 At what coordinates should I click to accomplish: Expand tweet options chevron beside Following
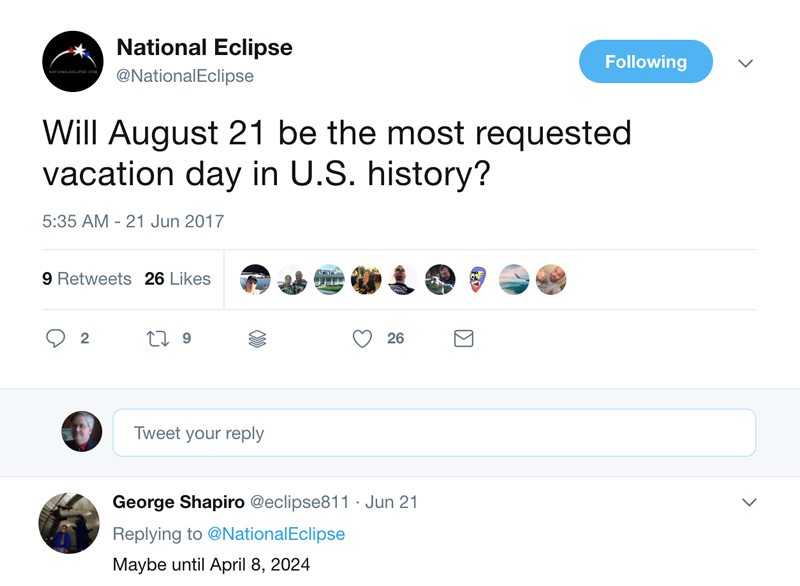[x=745, y=63]
